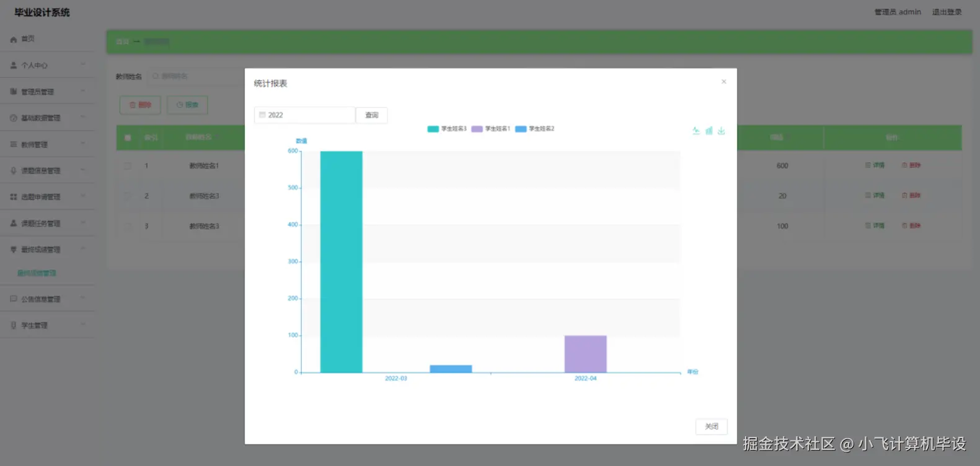Expand the 教师管理 sidebar menu
980x466 pixels.
[48, 144]
